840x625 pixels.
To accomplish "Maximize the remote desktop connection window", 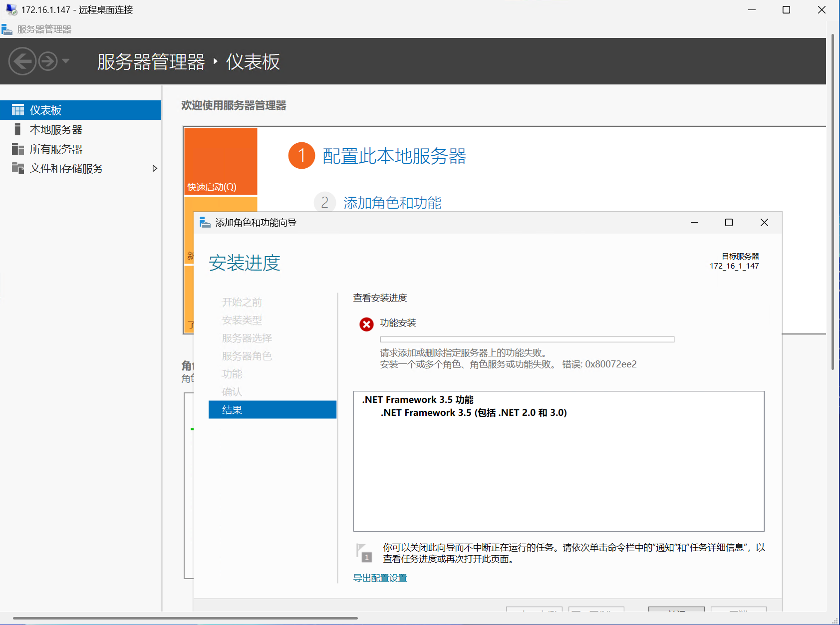I will [x=786, y=9].
